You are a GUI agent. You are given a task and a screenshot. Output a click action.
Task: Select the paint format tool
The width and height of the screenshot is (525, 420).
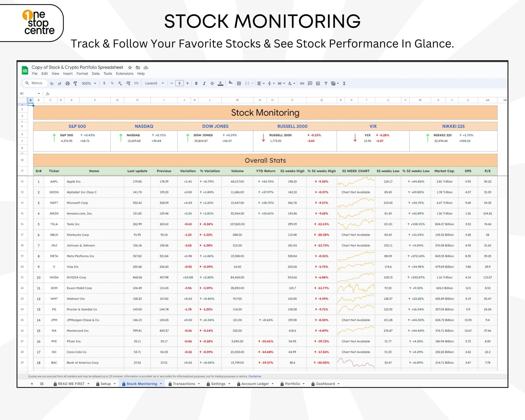[x=75, y=83]
